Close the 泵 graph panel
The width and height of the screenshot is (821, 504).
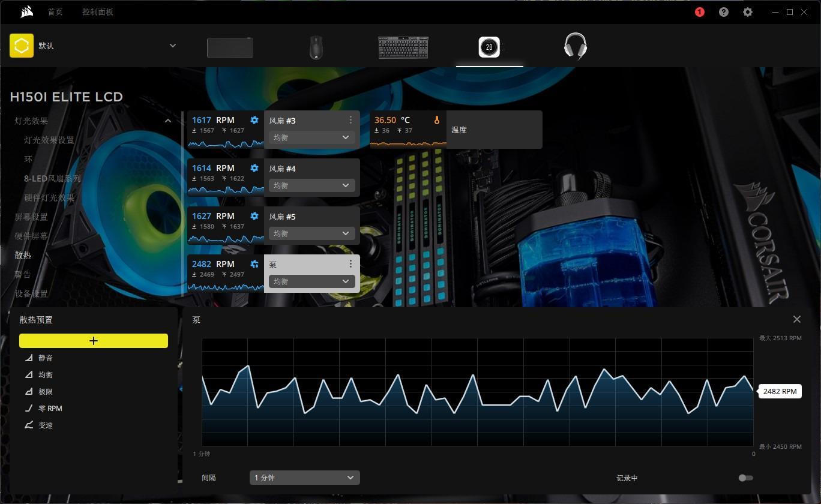pos(797,319)
